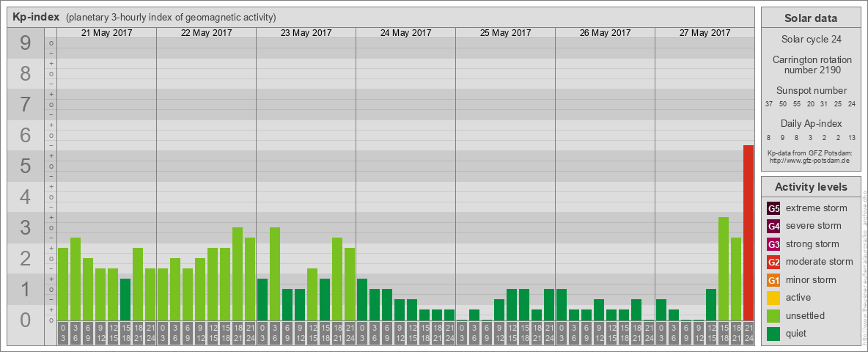
Task: Click the G4 severe storm legend icon
Action: tap(773, 227)
